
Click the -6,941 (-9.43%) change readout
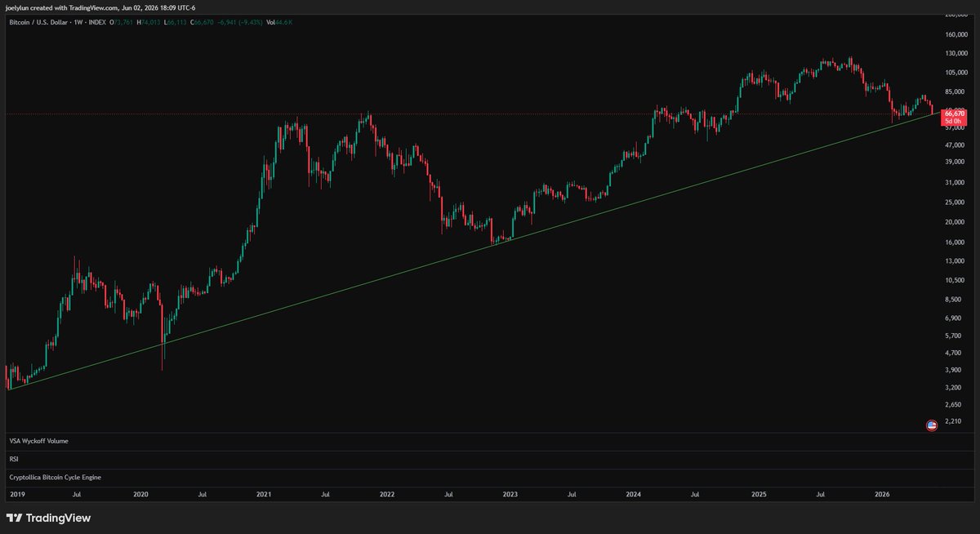click(x=242, y=21)
